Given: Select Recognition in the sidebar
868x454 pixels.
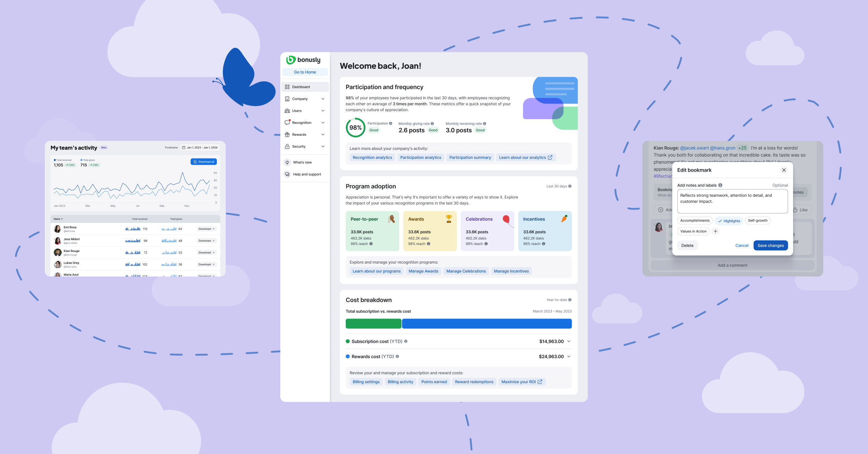Looking at the screenshot, I should [x=301, y=122].
